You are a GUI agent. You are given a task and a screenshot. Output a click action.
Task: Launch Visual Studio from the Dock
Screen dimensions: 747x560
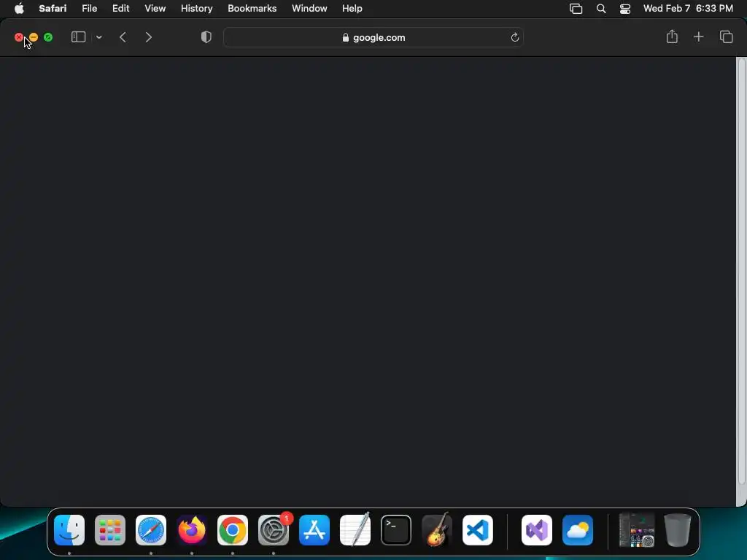click(537, 530)
